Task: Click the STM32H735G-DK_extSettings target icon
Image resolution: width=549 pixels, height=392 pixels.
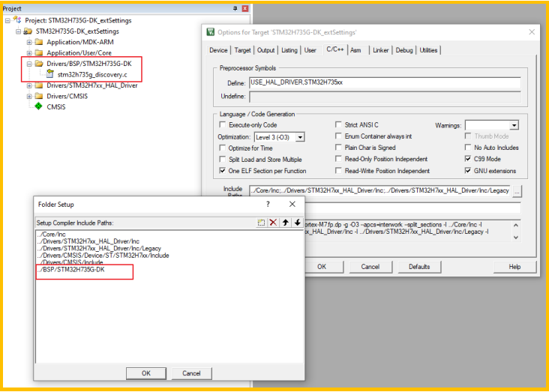Action: (x=28, y=31)
